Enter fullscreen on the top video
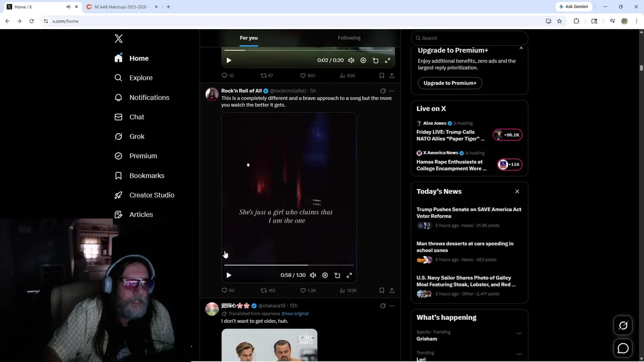Viewport: 644px width, 362px height. pyautogui.click(x=387, y=60)
